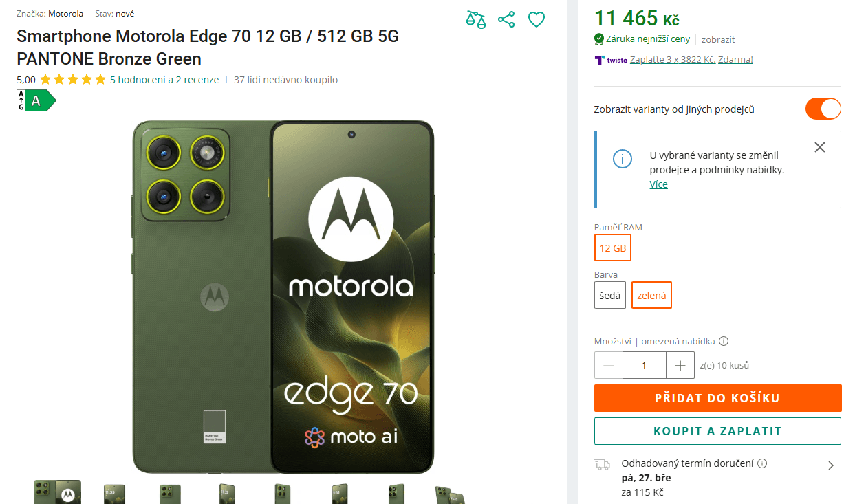Add product to favorites with heart icon

(x=537, y=19)
